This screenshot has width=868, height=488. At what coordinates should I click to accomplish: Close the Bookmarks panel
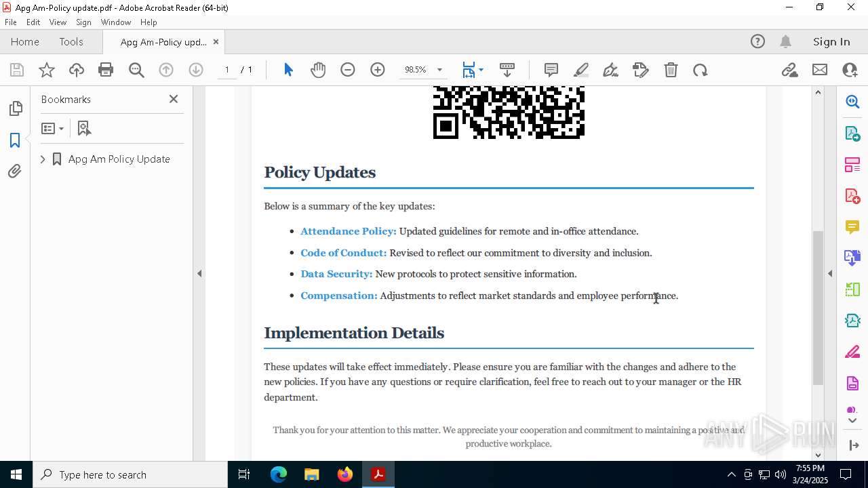pyautogui.click(x=174, y=99)
